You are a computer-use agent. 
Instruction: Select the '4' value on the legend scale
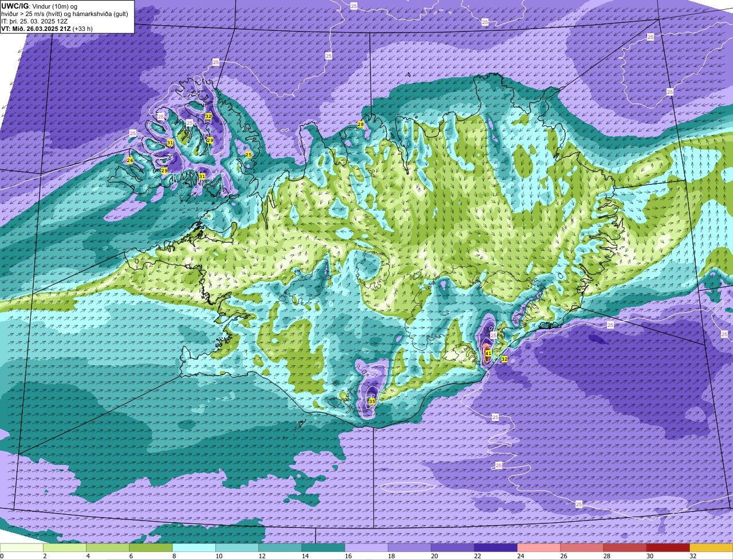pos(87,556)
